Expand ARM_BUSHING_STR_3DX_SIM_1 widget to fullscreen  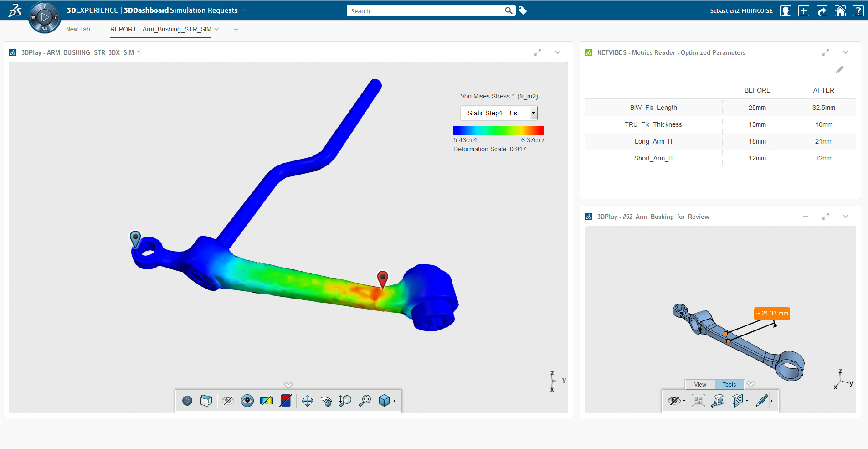tap(538, 52)
